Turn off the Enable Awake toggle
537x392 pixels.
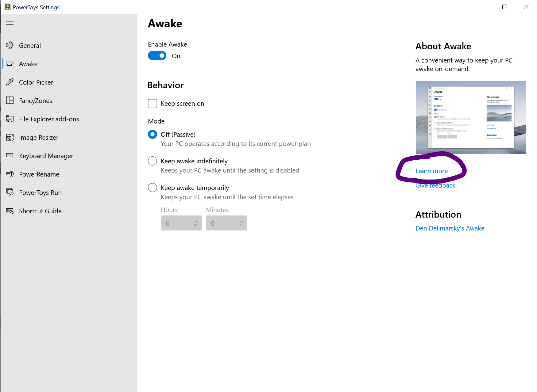tap(157, 55)
